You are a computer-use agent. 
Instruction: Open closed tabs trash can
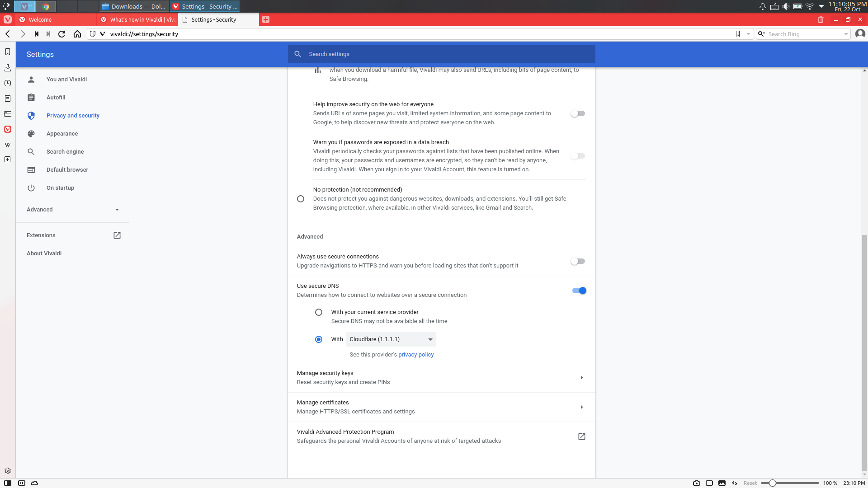point(821,19)
